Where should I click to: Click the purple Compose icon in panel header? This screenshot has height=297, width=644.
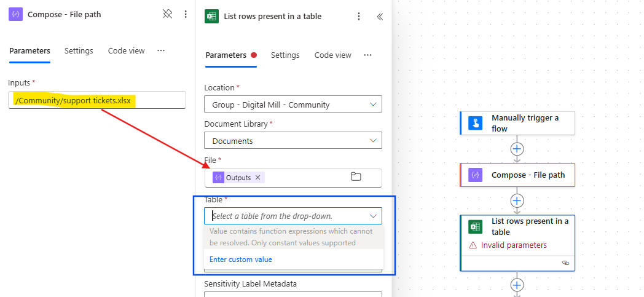pos(15,14)
